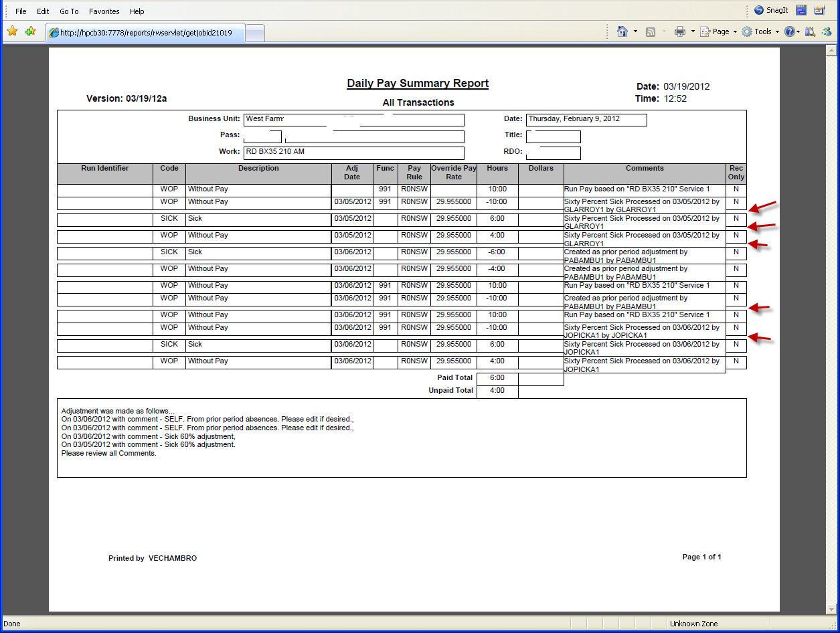
Task: Open the File menu
Action: tap(21, 11)
